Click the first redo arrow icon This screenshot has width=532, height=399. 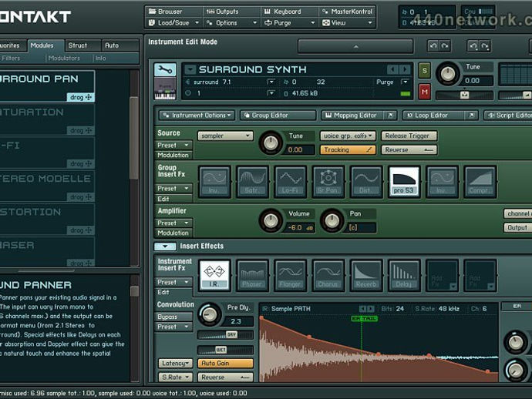tap(445, 45)
